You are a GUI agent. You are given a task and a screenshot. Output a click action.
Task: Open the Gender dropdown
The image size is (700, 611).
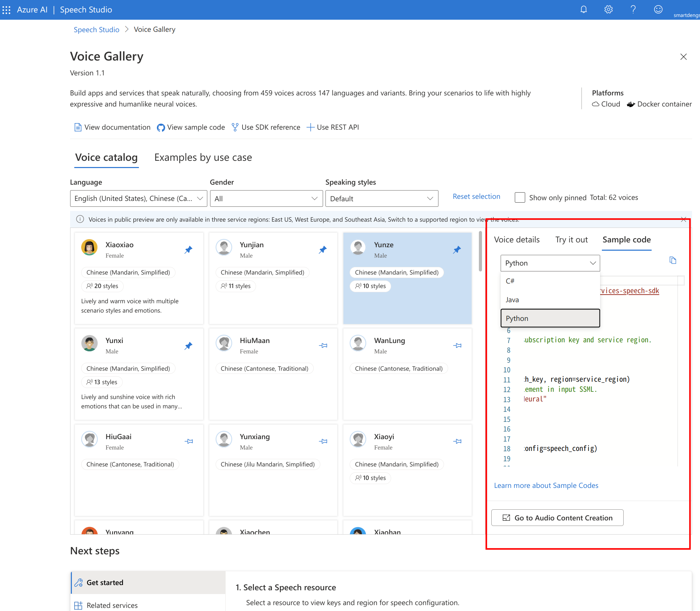pos(266,198)
